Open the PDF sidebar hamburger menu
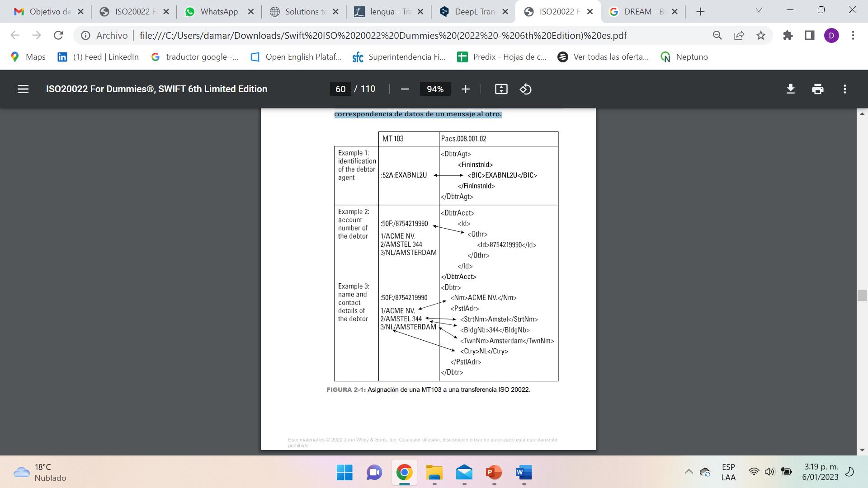Viewport: 868px width, 488px height. pos(23,89)
